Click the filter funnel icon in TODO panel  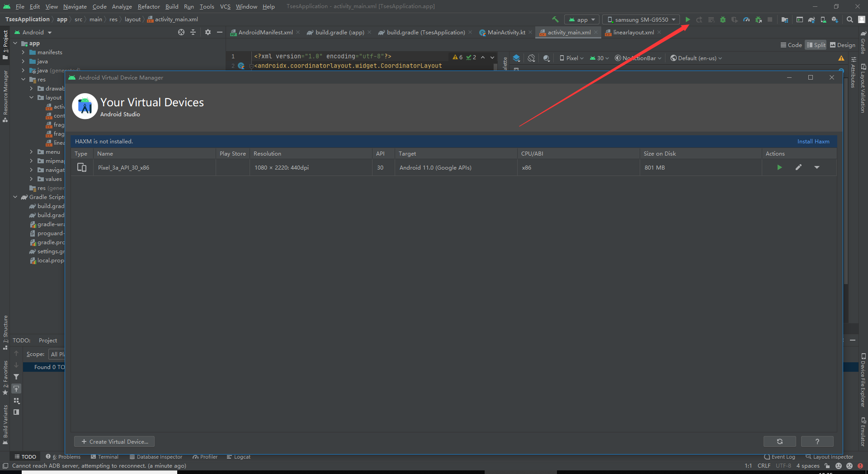click(16, 377)
